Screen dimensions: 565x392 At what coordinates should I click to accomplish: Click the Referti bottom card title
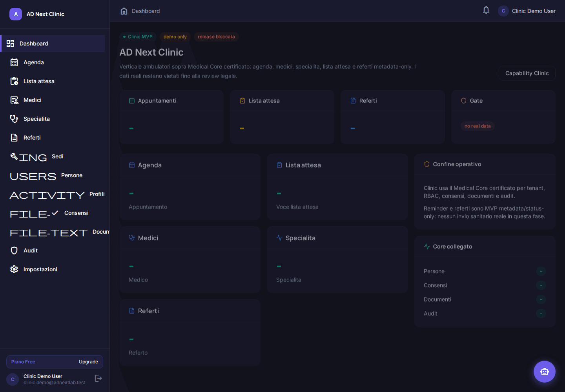[x=148, y=311]
